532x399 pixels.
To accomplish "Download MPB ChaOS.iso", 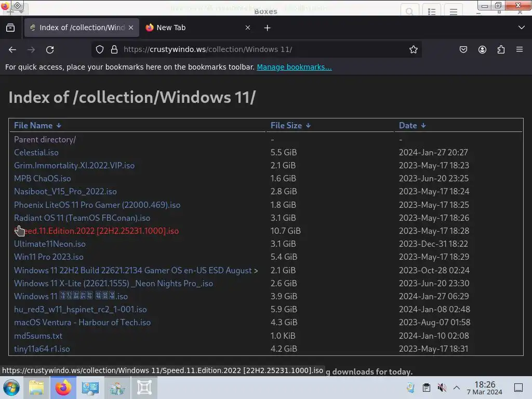I will click(x=43, y=179).
